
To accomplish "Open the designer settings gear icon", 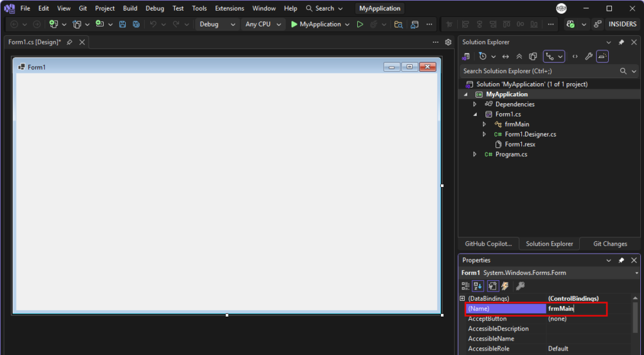I will point(448,42).
